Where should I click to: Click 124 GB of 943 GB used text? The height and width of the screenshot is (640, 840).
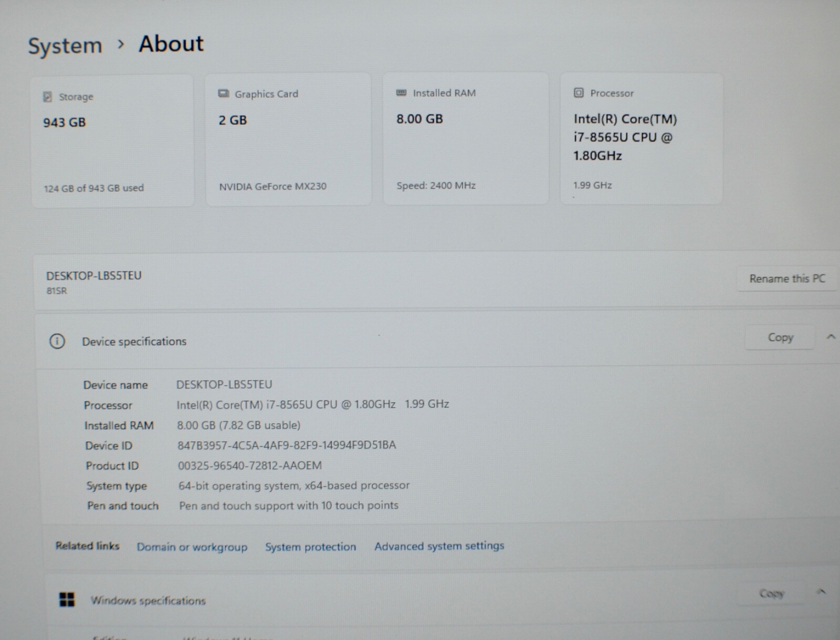(93, 188)
